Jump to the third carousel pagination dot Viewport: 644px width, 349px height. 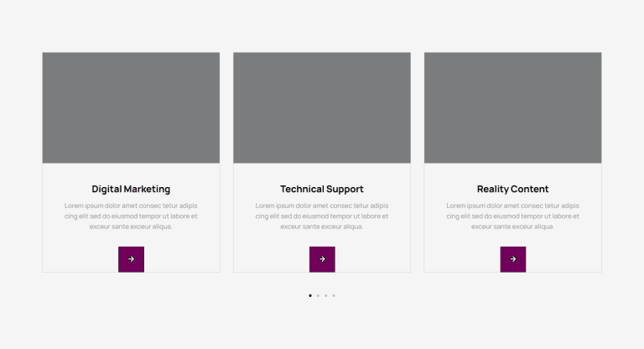(325, 295)
